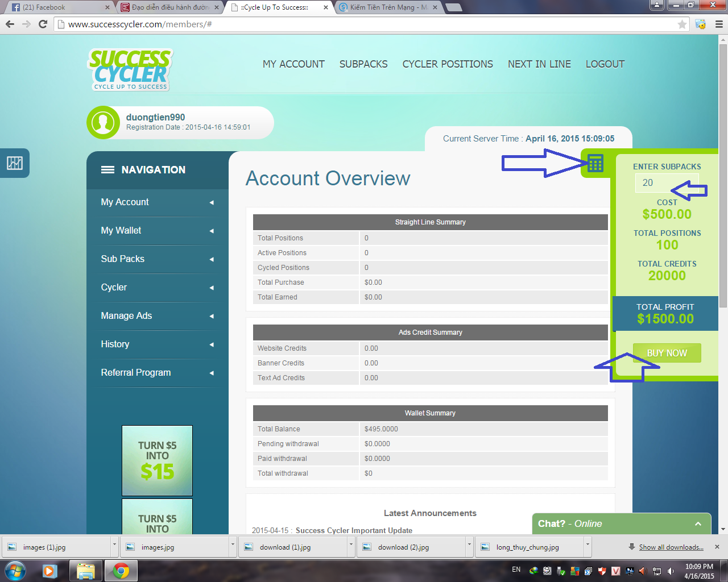
Task: Expand the Manage Ads navigation item
Action: [158, 316]
